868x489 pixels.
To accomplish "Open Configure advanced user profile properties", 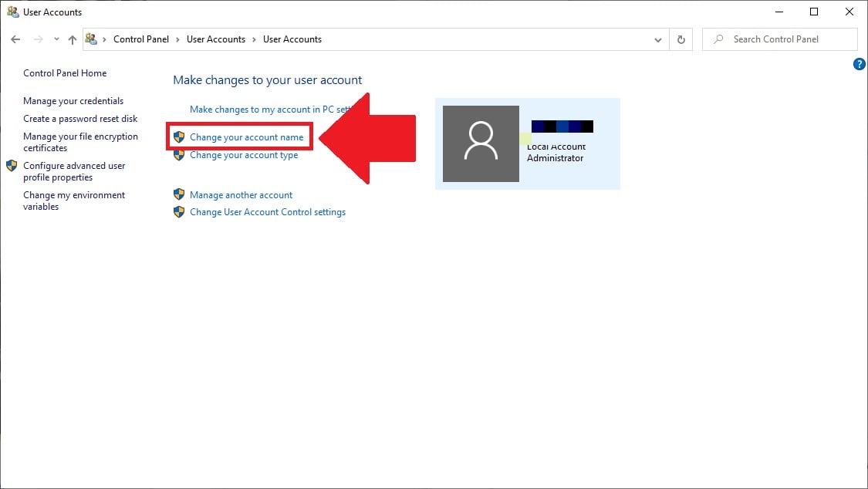I will click(x=74, y=171).
